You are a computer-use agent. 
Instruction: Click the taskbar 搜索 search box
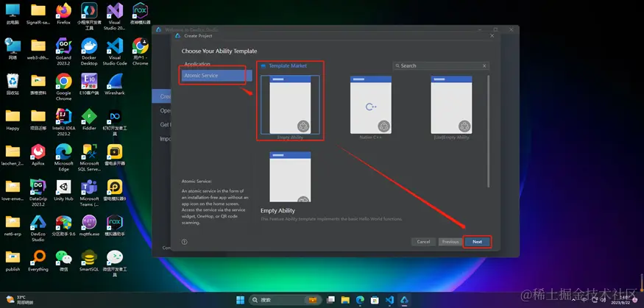pos(286,300)
